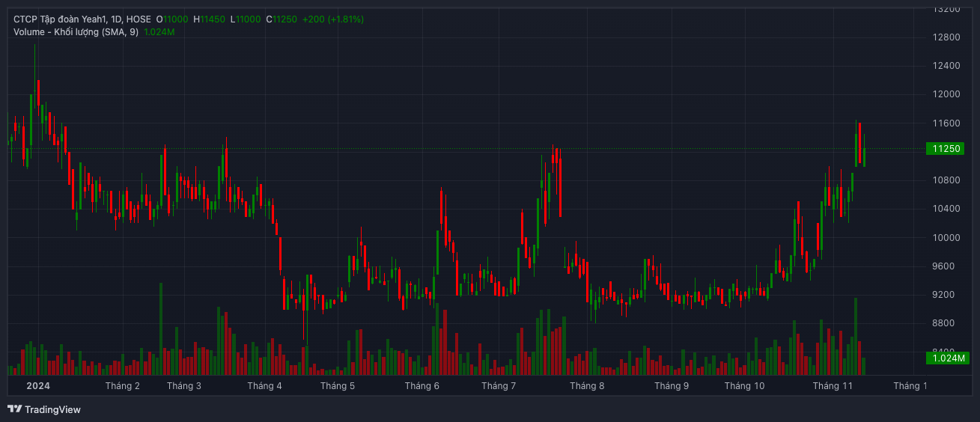980x422 pixels.
Task: Click Tháng 8 on the time axis
Action: 587,386
